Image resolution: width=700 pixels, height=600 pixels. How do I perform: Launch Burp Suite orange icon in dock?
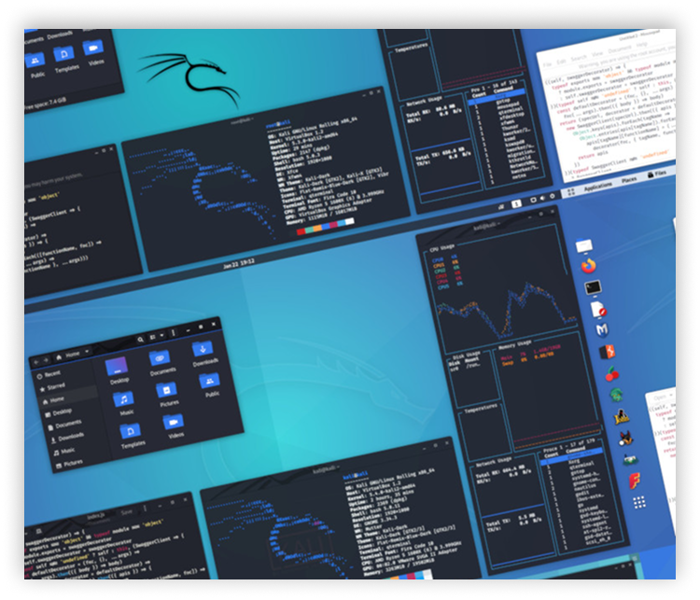tap(608, 352)
